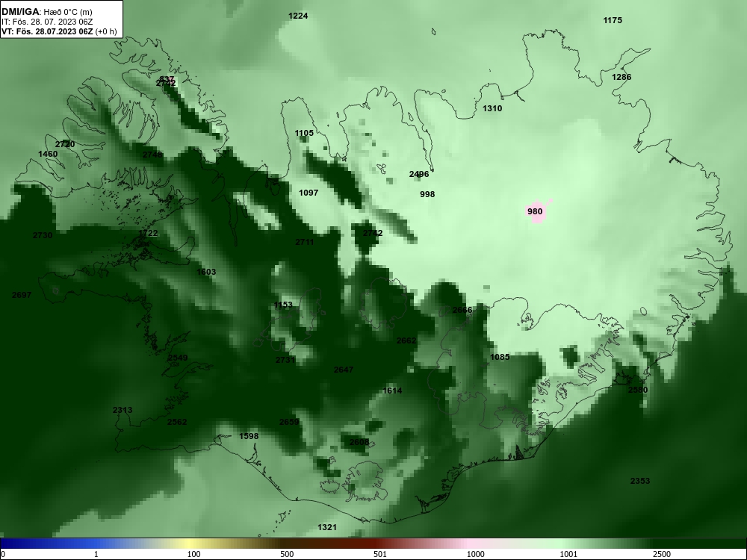Click the map value '2666'

pos(462,311)
